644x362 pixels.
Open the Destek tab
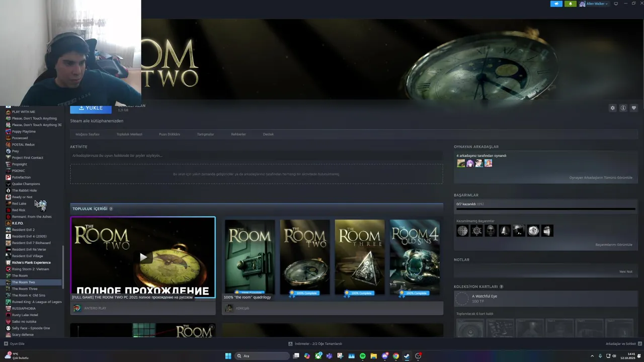tap(268, 134)
